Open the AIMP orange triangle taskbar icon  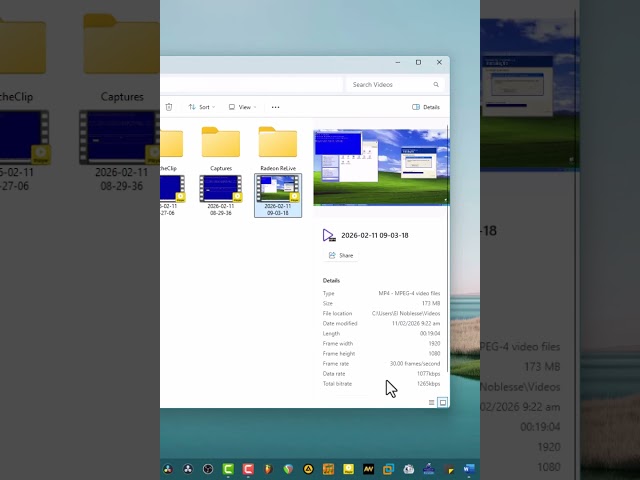pos(308,469)
